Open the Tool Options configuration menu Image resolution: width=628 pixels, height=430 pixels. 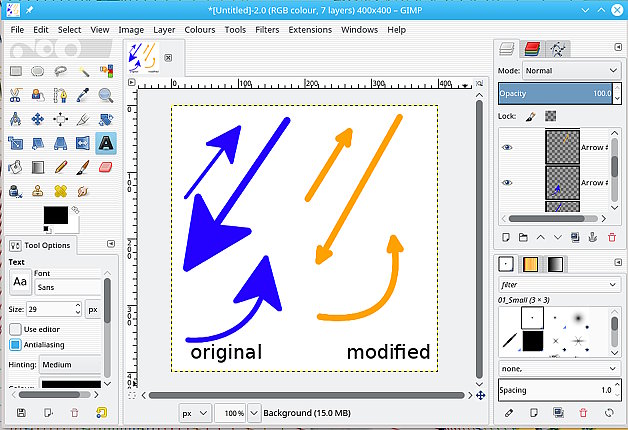tap(111, 244)
